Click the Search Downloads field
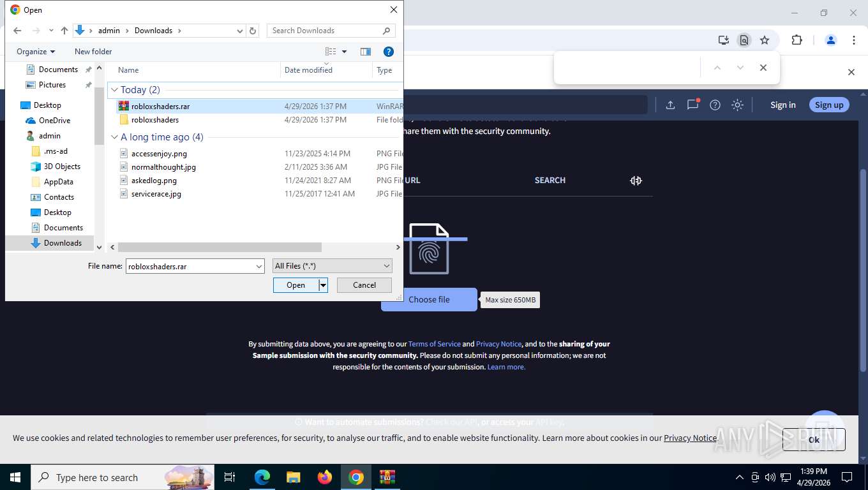868x490 pixels. [x=324, y=31]
